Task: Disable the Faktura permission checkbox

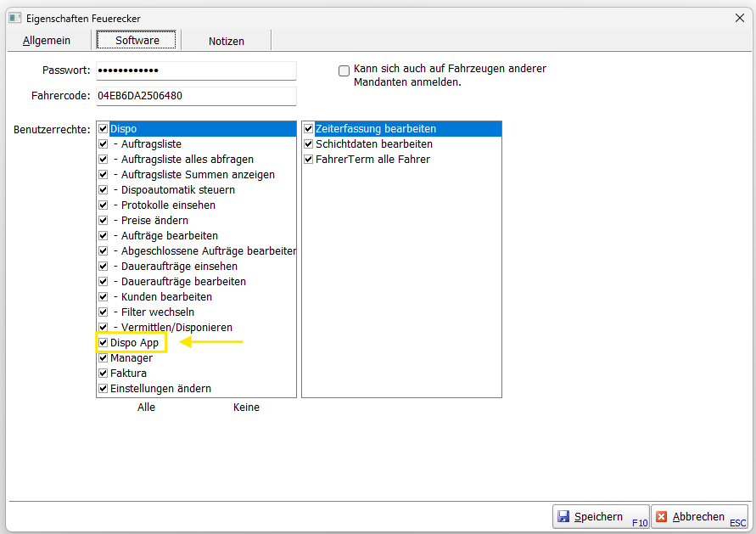Action: (104, 374)
